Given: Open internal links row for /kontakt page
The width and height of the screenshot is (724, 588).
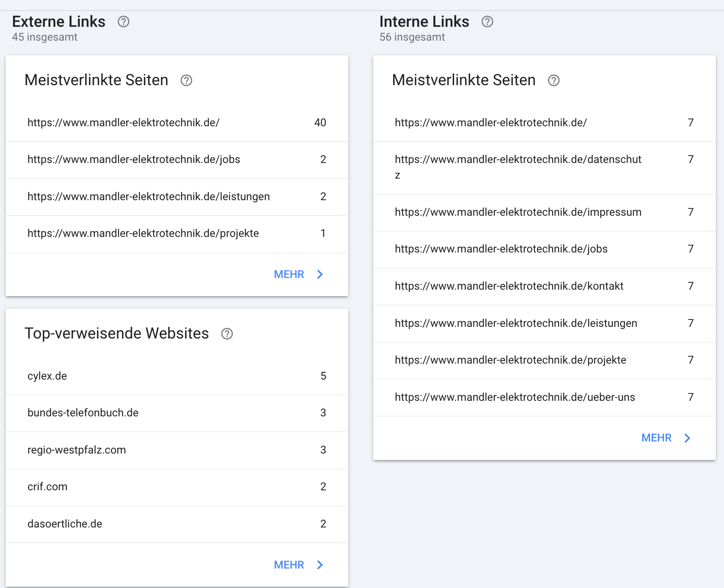Looking at the screenshot, I should tap(544, 286).
